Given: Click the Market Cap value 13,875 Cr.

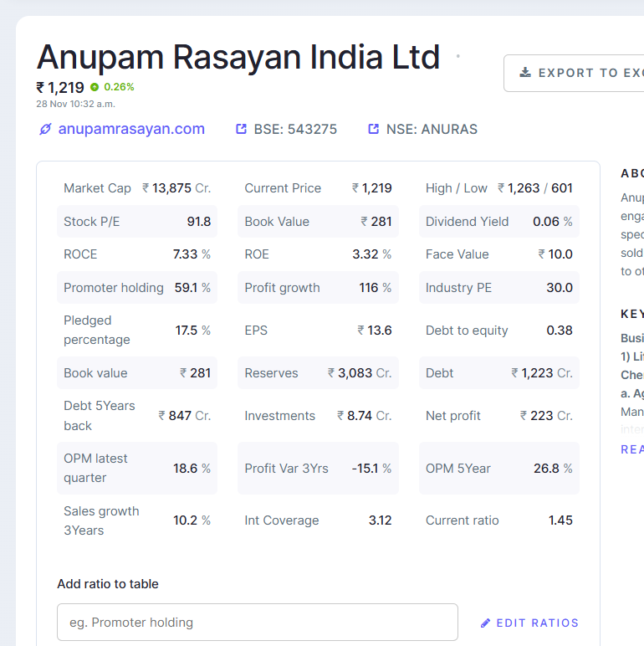Looking at the screenshot, I should (x=176, y=188).
